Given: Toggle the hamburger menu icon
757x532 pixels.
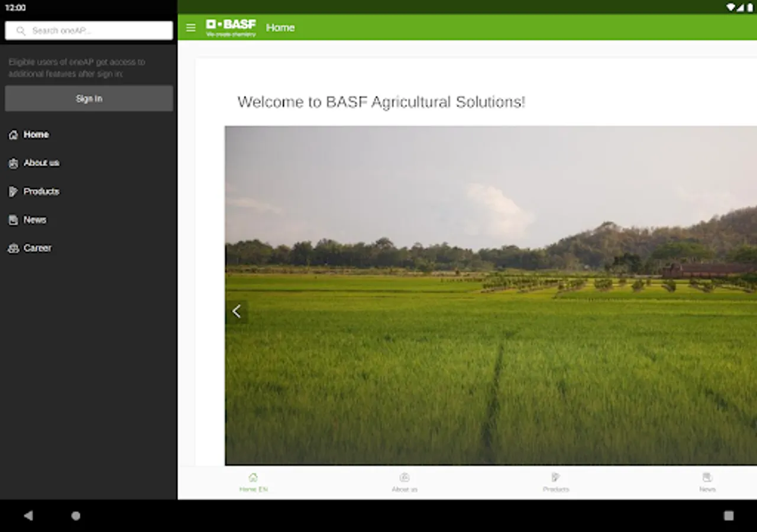Looking at the screenshot, I should [190, 28].
